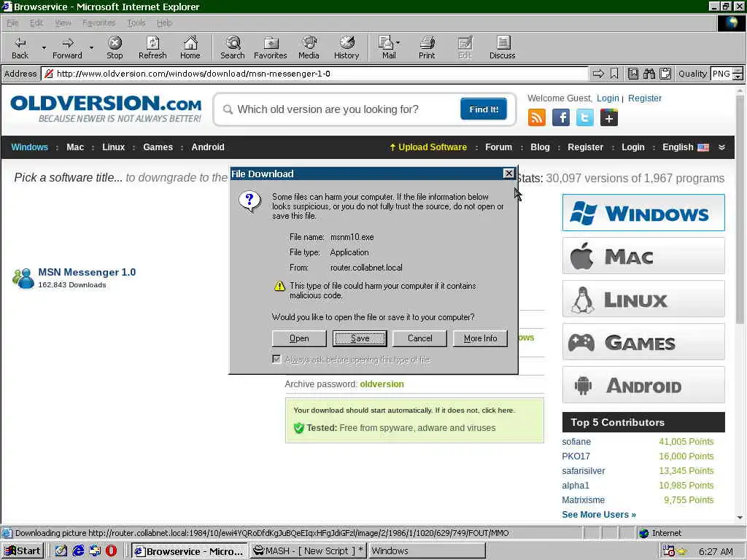Click the Mac platform banner
This screenshot has width=747, height=560.
(x=643, y=256)
